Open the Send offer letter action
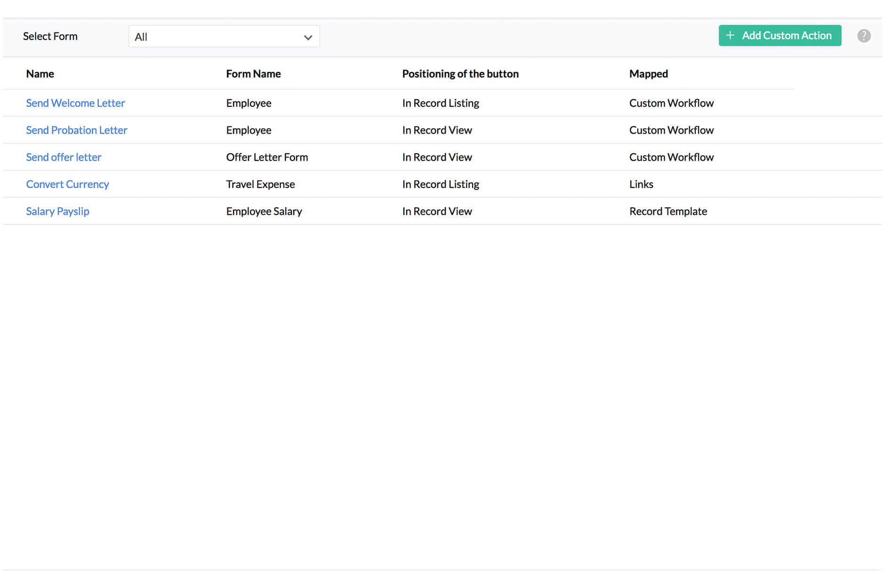The height and width of the screenshot is (588, 885). pos(64,157)
